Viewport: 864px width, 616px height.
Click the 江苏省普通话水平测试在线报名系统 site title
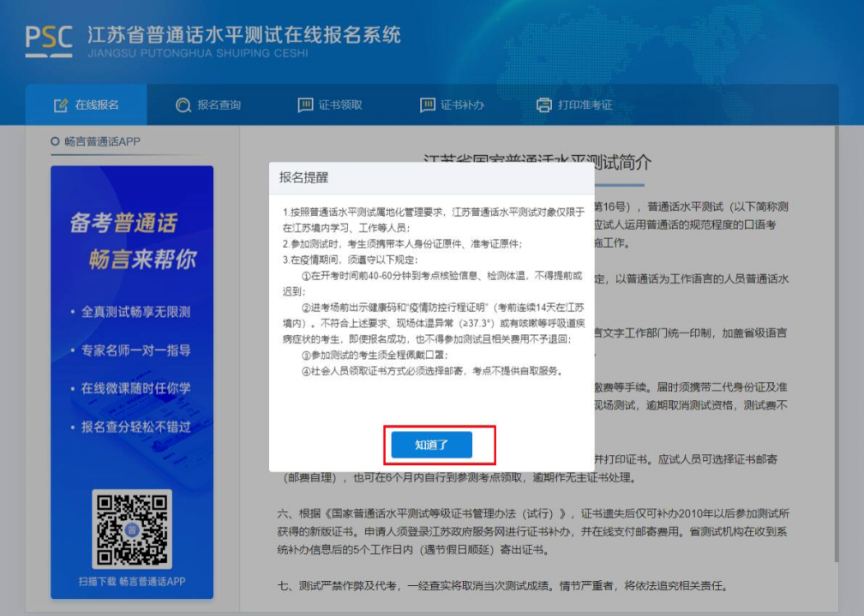(x=243, y=35)
